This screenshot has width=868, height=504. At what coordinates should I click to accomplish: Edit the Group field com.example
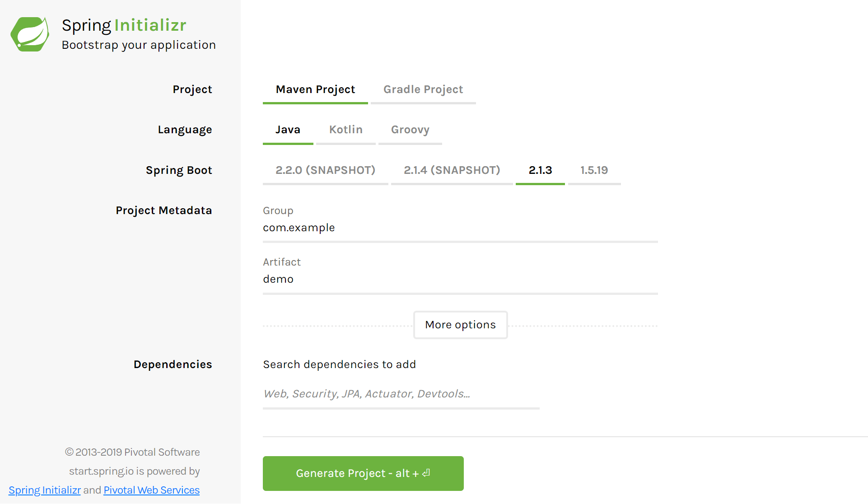point(460,228)
